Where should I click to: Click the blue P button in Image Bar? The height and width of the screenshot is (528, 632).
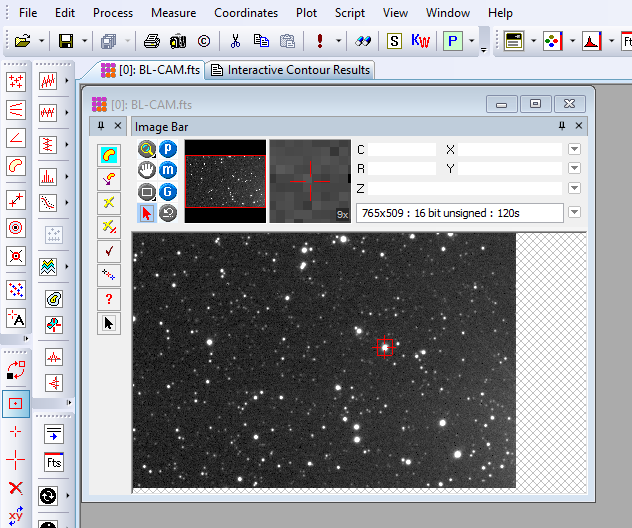click(168, 148)
